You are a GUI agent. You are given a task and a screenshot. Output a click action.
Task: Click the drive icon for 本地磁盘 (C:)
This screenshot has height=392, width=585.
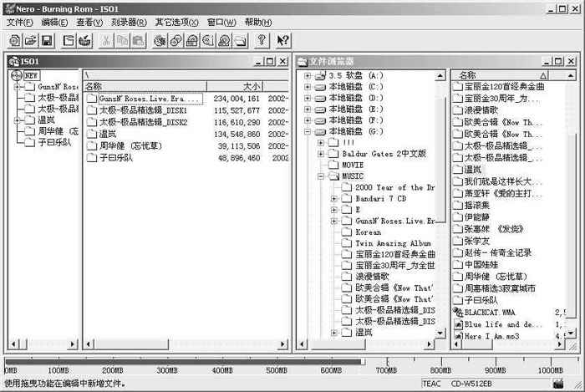(x=320, y=87)
